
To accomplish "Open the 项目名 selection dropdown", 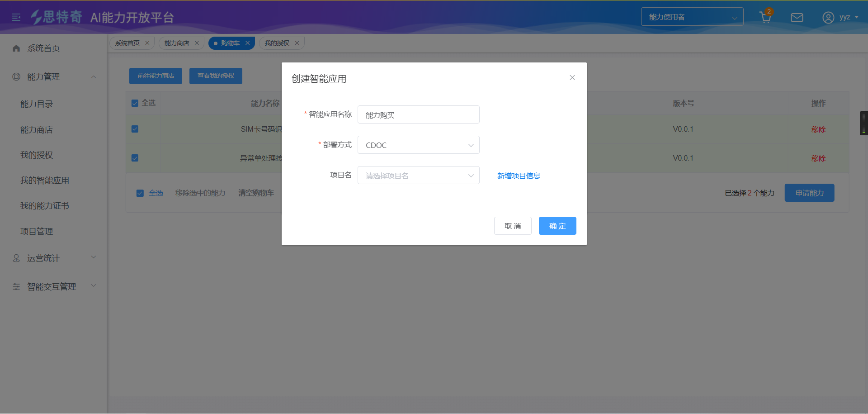I will coord(419,175).
